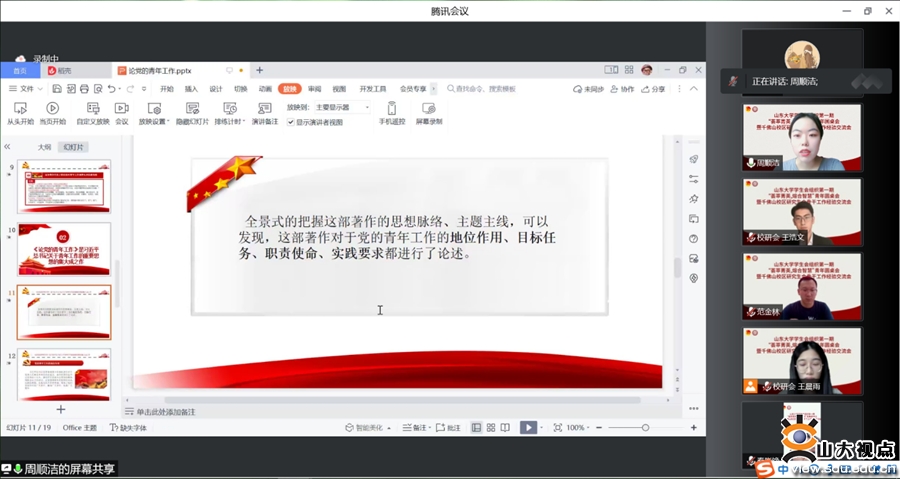The width and height of the screenshot is (900, 479).
Task: Expand 放映到 主要显示器 dropdown
Action: 342,107
